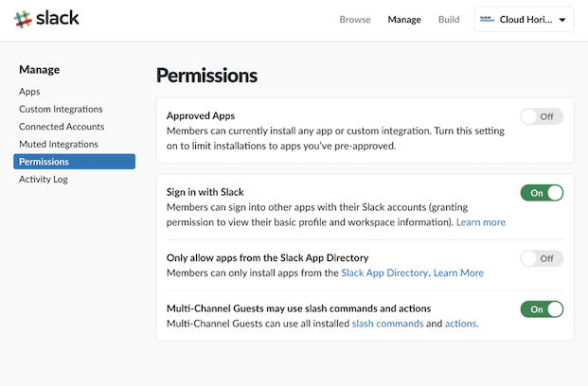Click 'Multi-Channel Guests may use slash commands' title
Screen dimensions: 588x386
tap(298, 308)
